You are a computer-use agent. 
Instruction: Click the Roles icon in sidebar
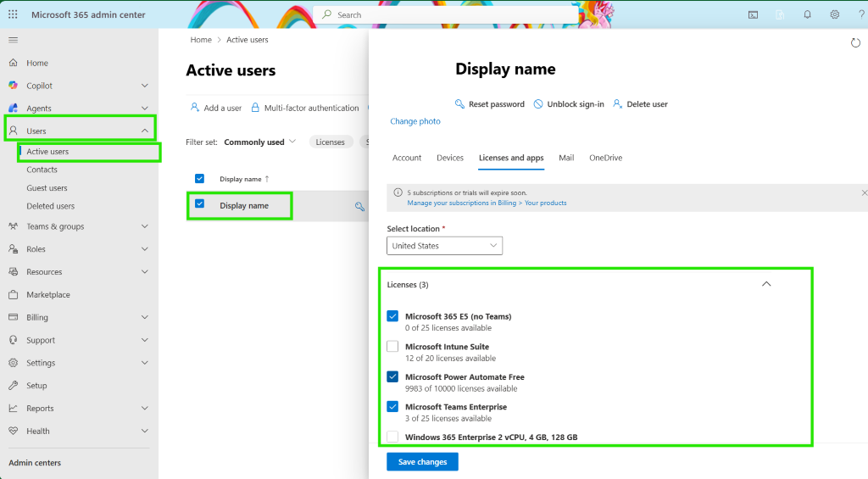(14, 248)
